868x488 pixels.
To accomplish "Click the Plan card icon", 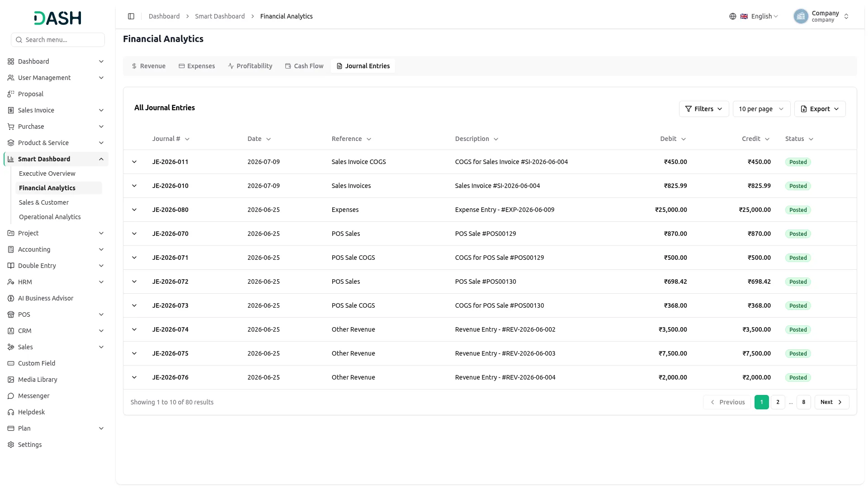I will click(x=11, y=428).
